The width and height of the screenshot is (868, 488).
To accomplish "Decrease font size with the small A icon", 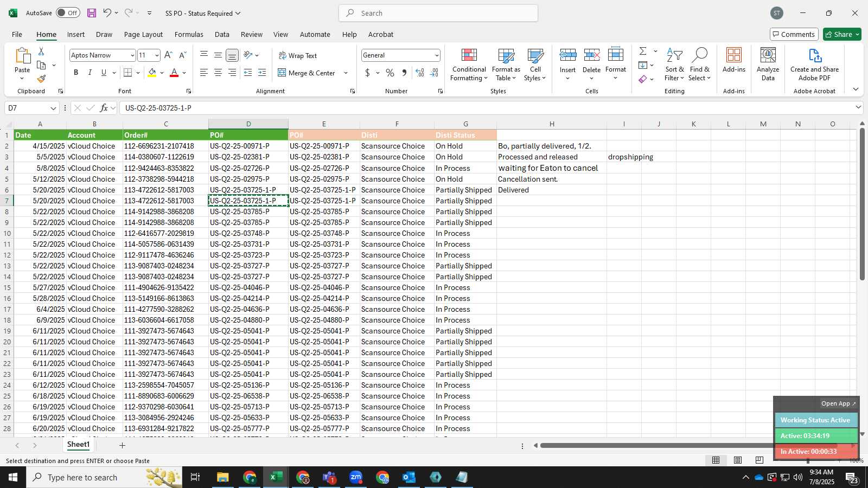I will coord(182,55).
